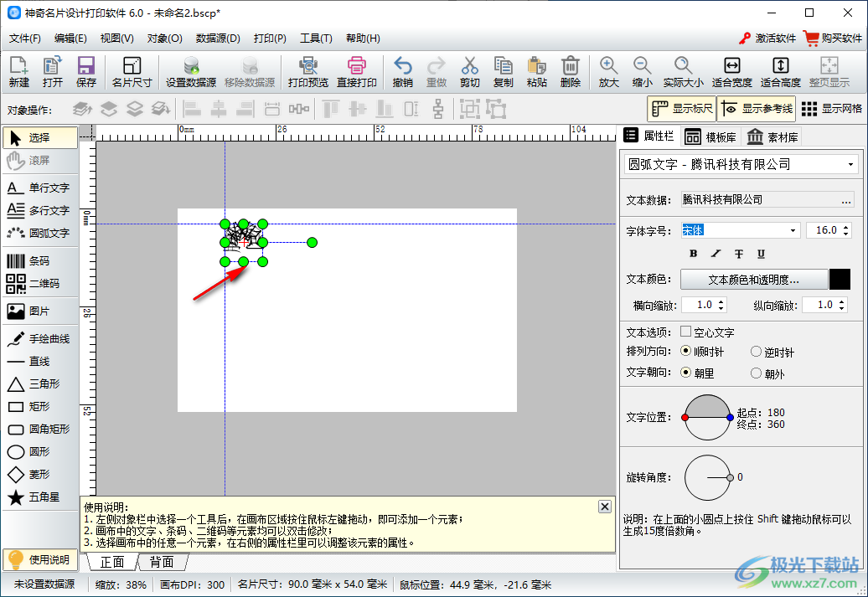
Task: Toggle bold B formatting button
Action: 693,254
